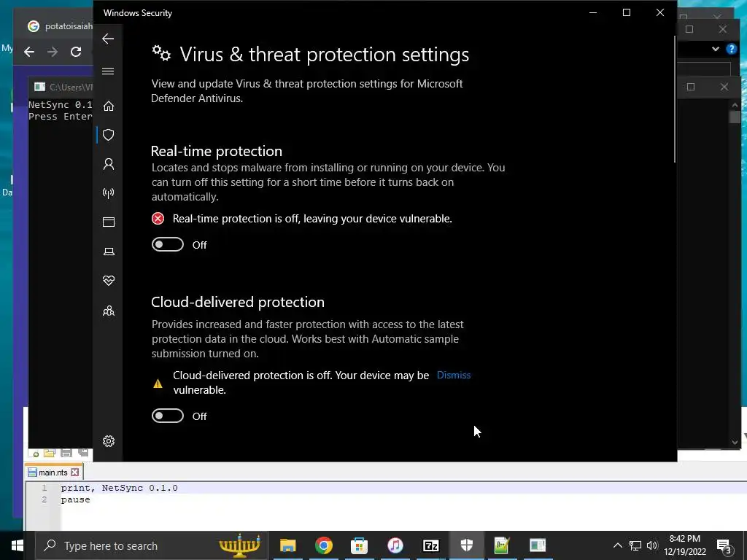The height and width of the screenshot is (560, 747).
Task: Click the forward arrow in Chrome window
Action: pyautogui.click(x=53, y=52)
